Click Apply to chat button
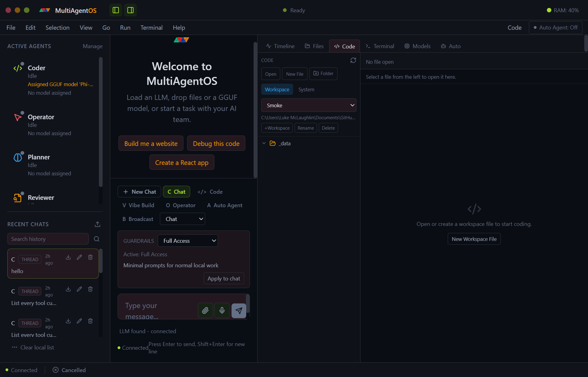This screenshot has height=377, width=588. [224, 278]
